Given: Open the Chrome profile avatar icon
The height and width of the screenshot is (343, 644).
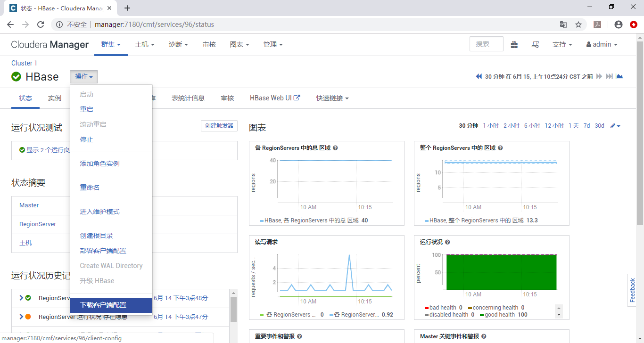Looking at the screenshot, I should pos(619,24).
